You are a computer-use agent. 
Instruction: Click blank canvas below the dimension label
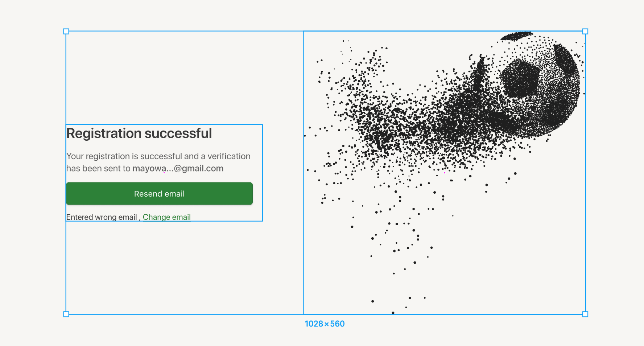(x=325, y=338)
